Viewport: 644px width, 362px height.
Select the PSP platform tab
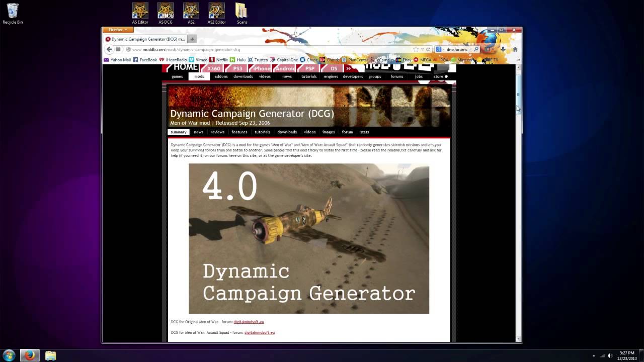(309, 68)
